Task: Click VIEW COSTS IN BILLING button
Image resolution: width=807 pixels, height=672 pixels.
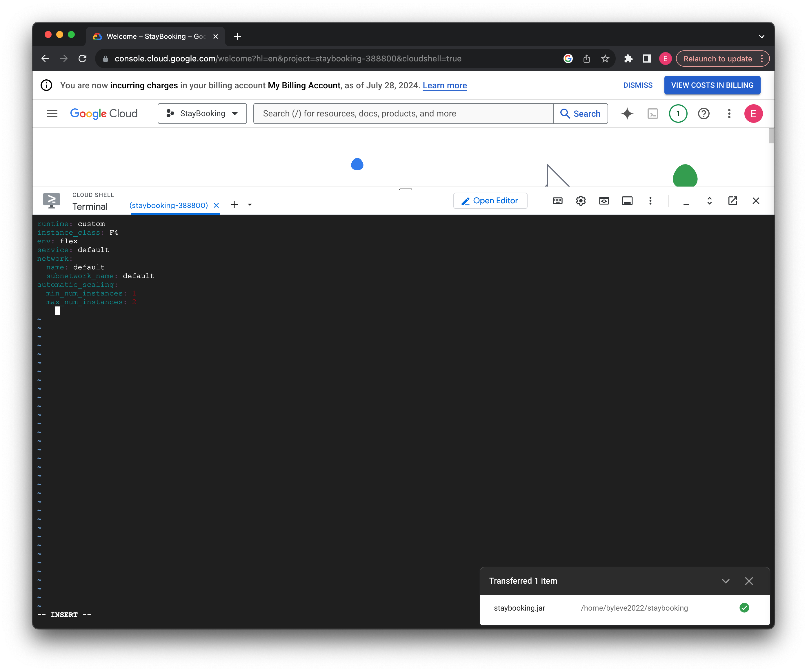Action: [x=712, y=85]
